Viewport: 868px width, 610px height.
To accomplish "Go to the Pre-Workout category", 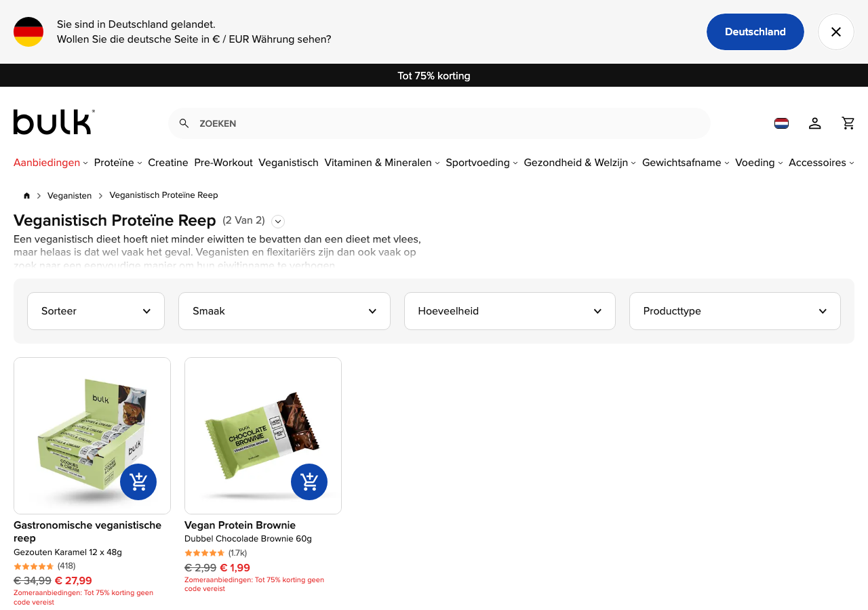I will (223, 163).
